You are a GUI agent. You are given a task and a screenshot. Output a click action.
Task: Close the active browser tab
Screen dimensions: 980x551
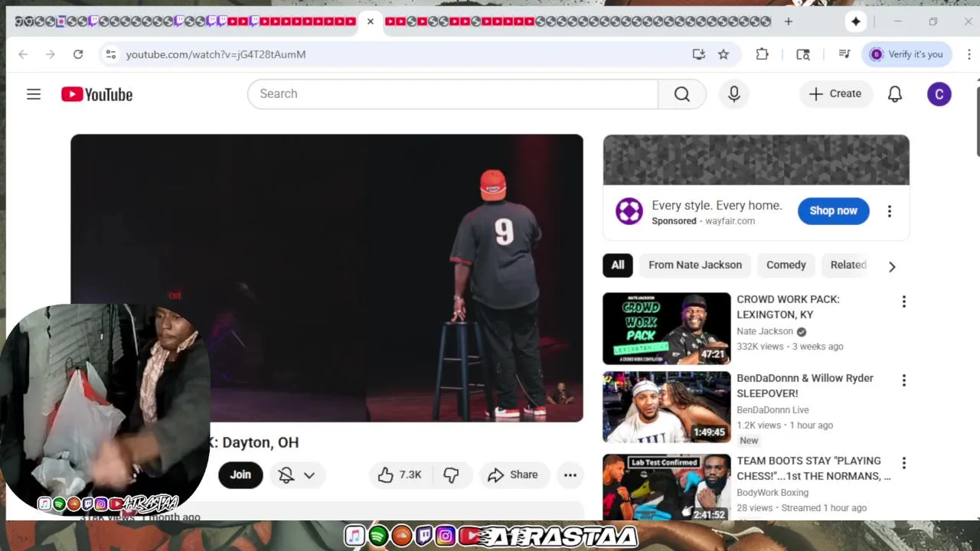coord(371,21)
